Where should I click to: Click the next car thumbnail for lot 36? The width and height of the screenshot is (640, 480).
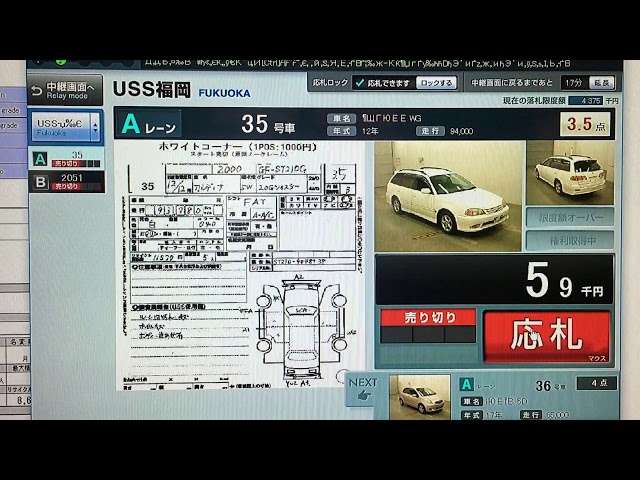pyautogui.click(x=419, y=396)
